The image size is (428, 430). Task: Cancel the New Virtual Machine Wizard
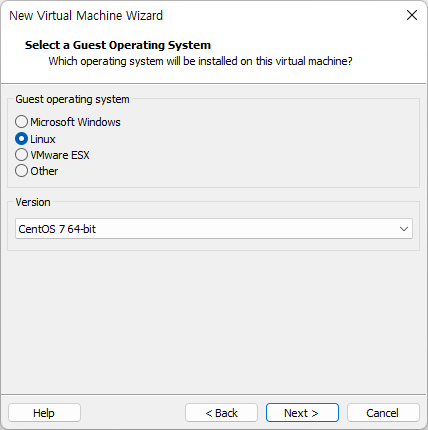383,413
